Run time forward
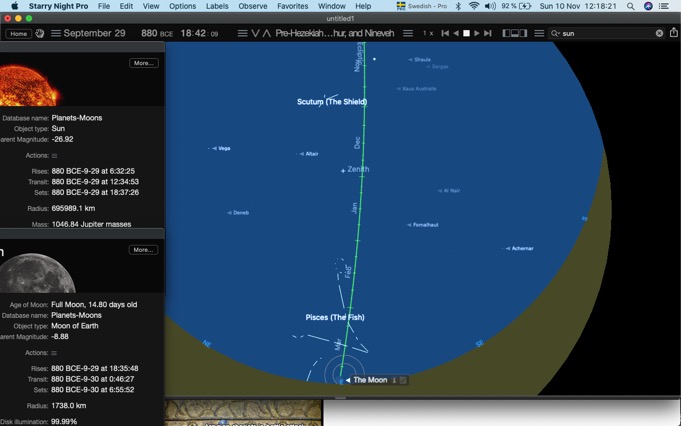Viewport: 682px width, 426px height. pos(477,34)
